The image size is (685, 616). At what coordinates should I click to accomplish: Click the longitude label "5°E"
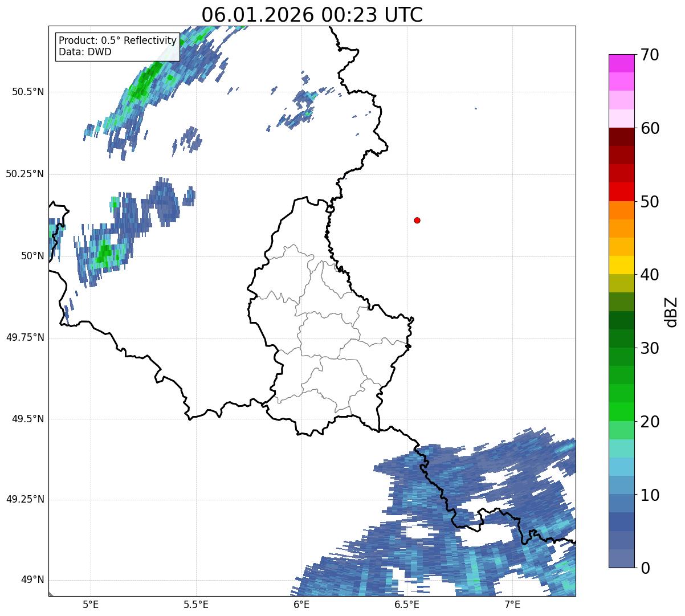point(91,605)
